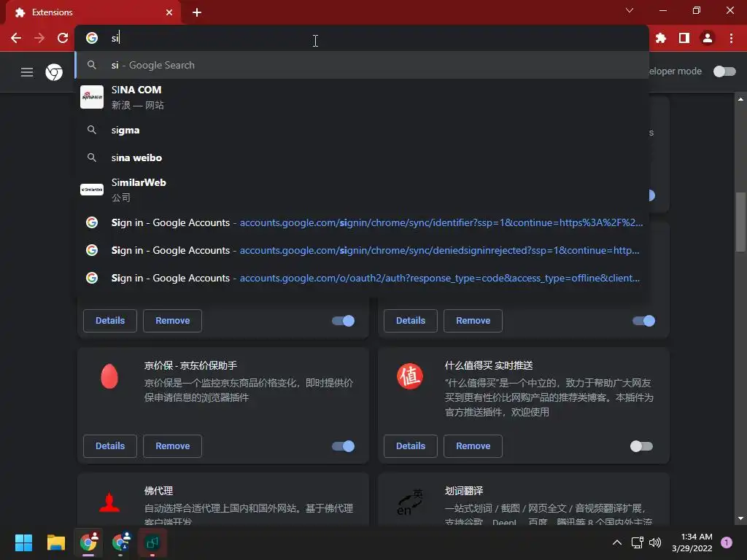The width and height of the screenshot is (747, 560).
Task: Open the Extensions page hamburger menu
Action: [27, 72]
